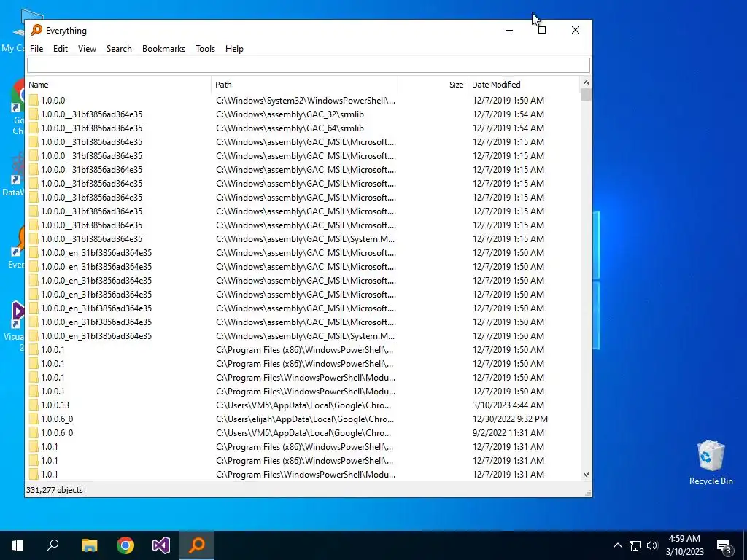Sort by the Date Modified column header
747x560 pixels.
click(x=524, y=85)
